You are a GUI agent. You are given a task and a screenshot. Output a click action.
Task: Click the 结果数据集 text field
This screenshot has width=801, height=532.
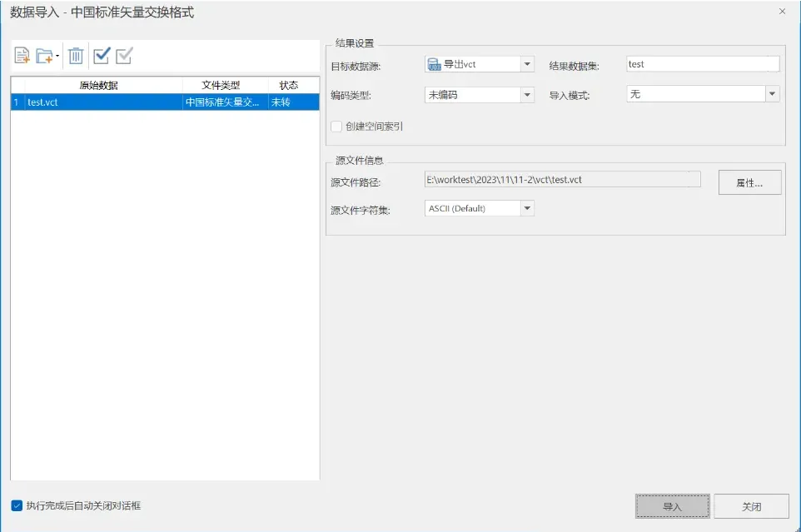(702, 64)
